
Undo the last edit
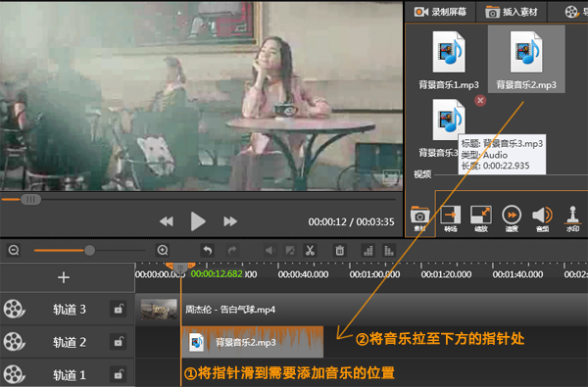point(208,250)
